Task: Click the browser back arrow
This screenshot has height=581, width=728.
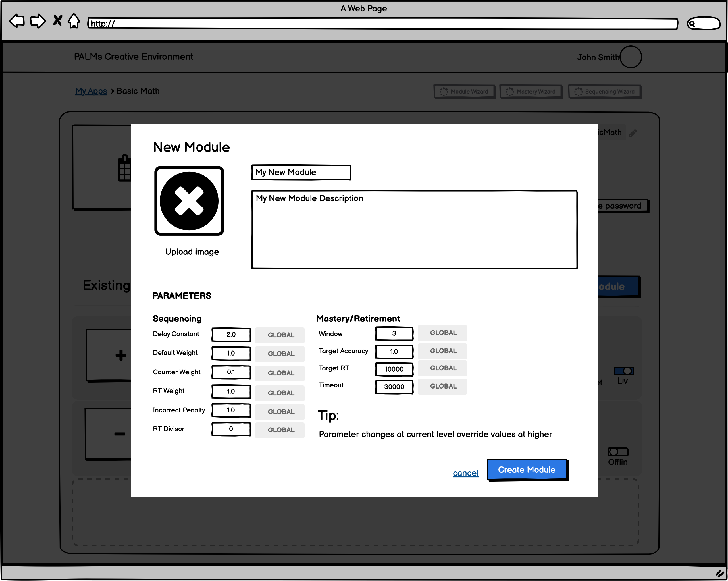Action: pyautogui.click(x=17, y=21)
